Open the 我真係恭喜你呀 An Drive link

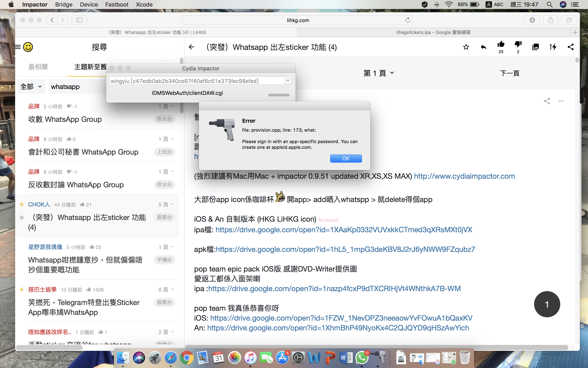[338, 328]
